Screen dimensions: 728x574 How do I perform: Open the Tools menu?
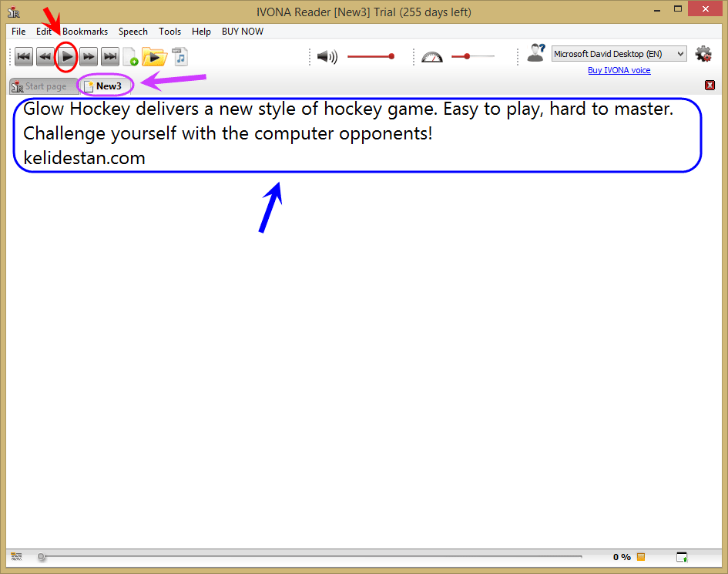(170, 31)
